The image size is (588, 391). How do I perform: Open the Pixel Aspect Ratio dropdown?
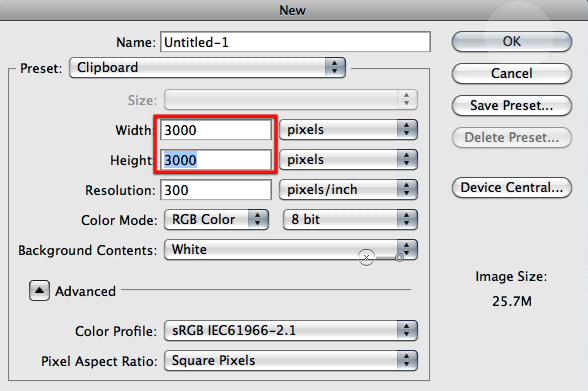point(291,361)
